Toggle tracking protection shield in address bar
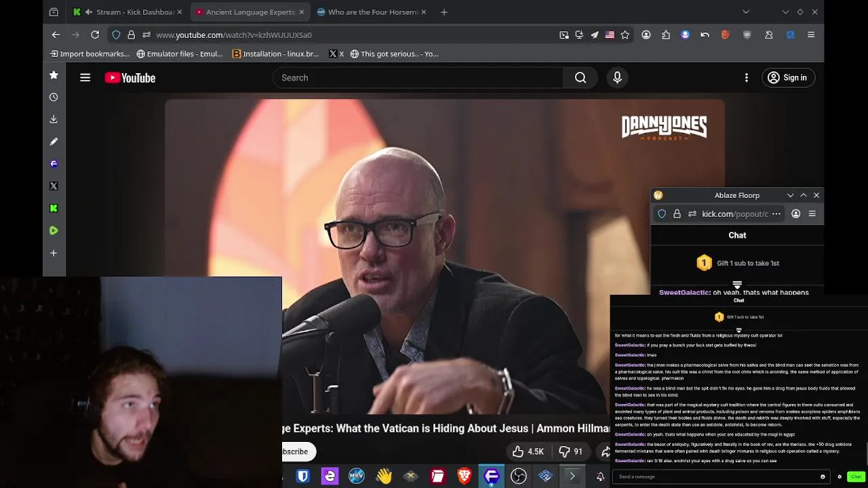This screenshot has height=488, width=868. coord(116,35)
